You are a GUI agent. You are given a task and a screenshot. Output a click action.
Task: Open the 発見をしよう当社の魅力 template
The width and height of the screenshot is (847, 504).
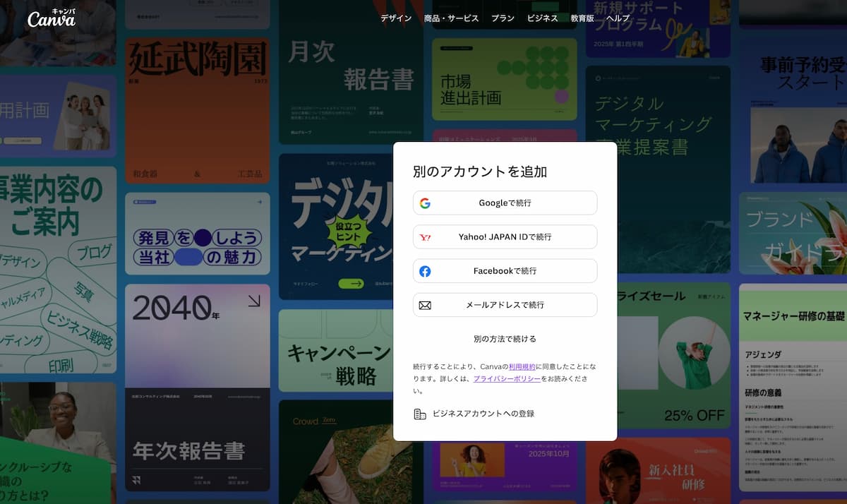[198, 234]
